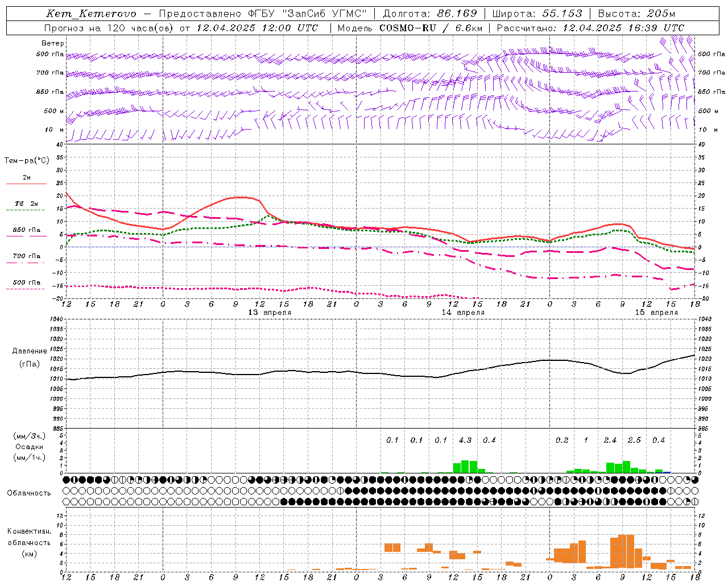The image size is (728, 582).
Task: Click the 'Давление' pressure label
Action: tap(30, 351)
